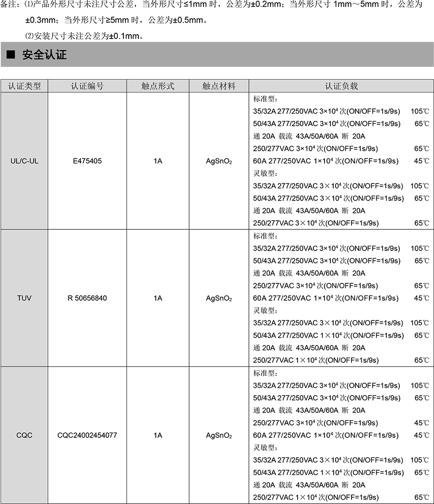
Task: Click the 灵敏型 label in the CQC row
Action: coord(265,448)
